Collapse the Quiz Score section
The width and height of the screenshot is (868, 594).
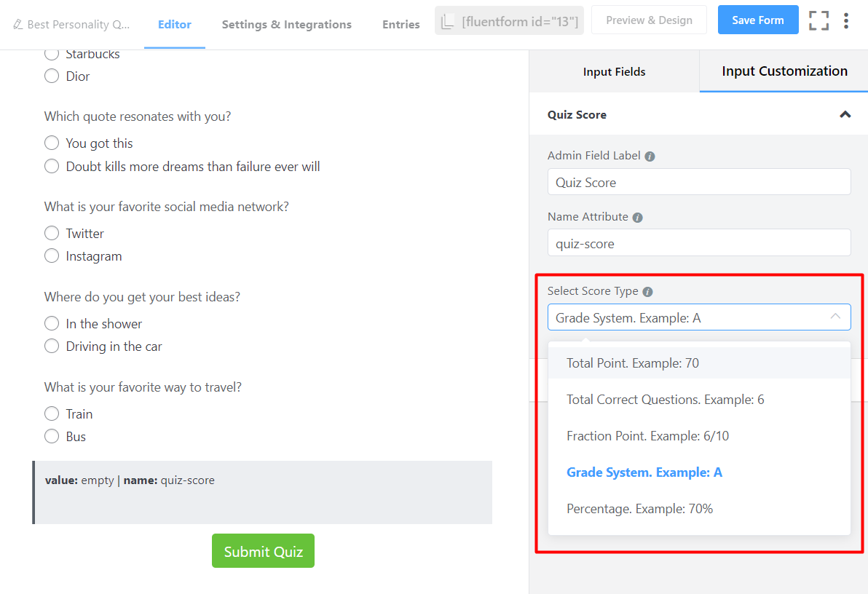(x=845, y=114)
